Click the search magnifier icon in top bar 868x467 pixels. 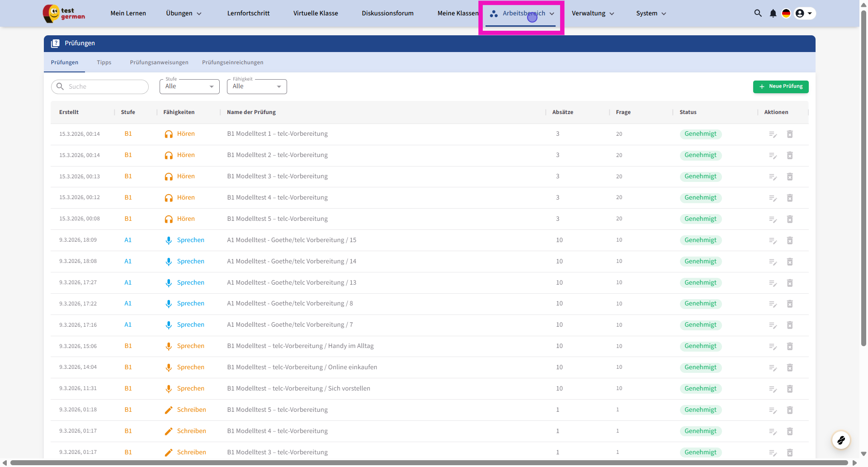pyautogui.click(x=758, y=14)
